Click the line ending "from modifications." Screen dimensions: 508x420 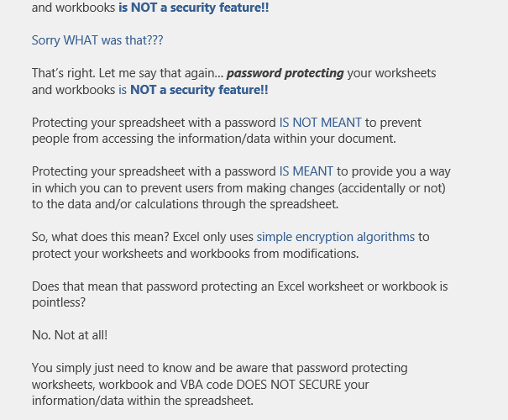coord(196,254)
